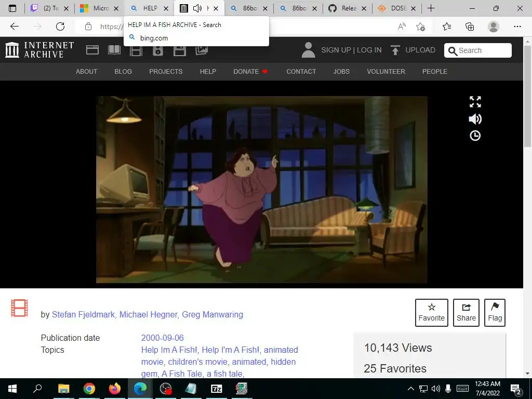
Task: Open the Edge Collections icon
Action: (470, 26)
